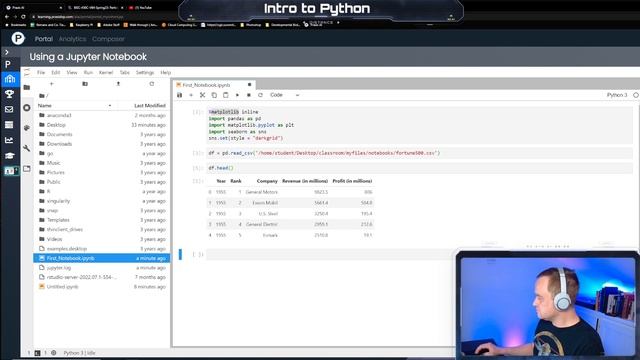The width and height of the screenshot is (640, 360).
Task: Open the Help menu
Action: click(165, 72)
